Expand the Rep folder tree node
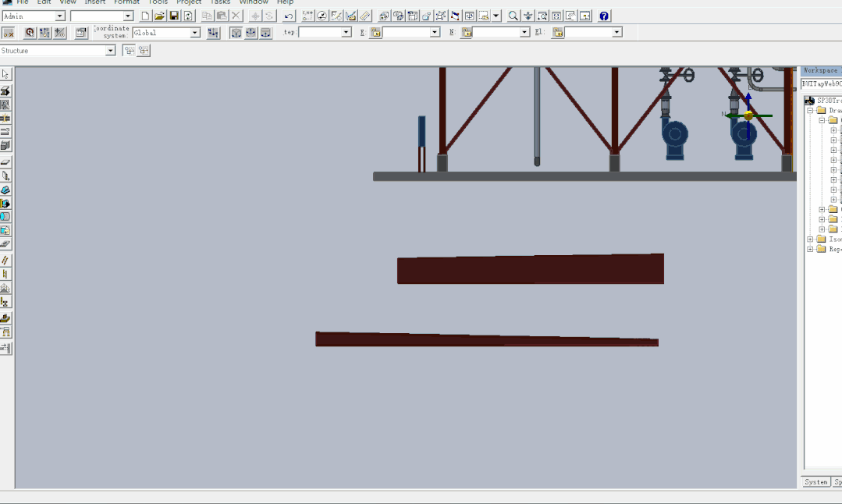Screen dimensions: 842x504 click(810, 249)
